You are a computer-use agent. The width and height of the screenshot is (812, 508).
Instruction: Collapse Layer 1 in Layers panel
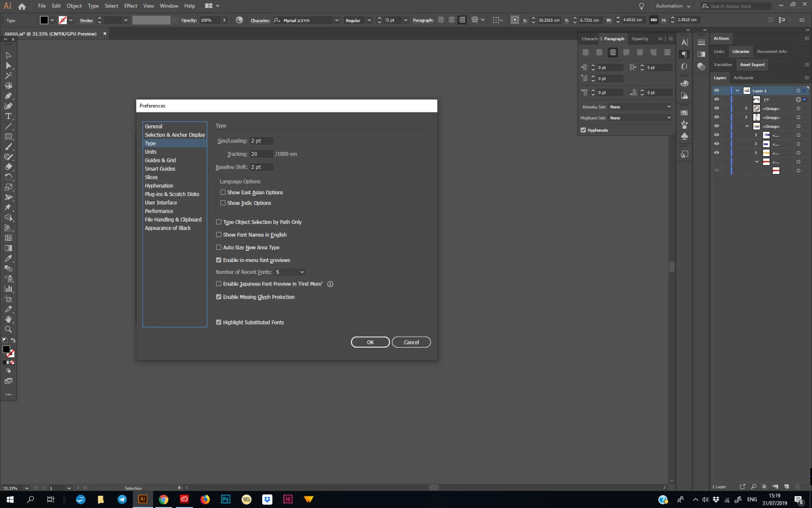(737, 90)
